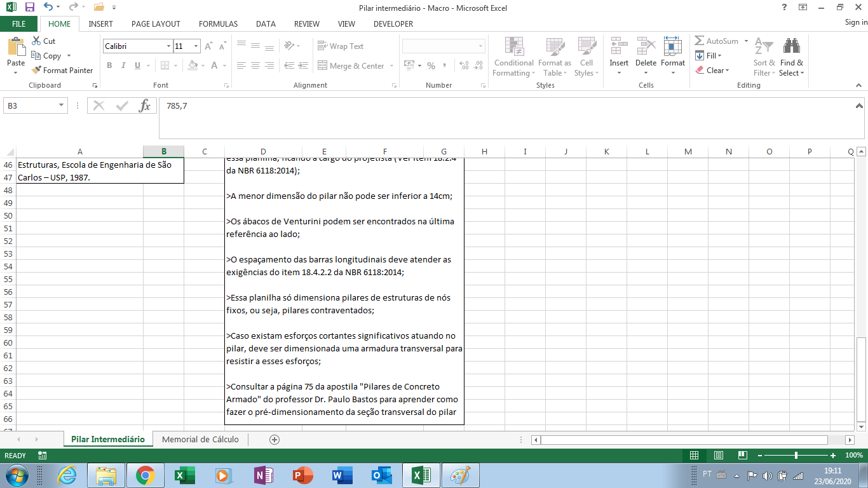Toggle Wrap Text
The image size is (868, 488).
pyautogui.click(x=341, y=46)
